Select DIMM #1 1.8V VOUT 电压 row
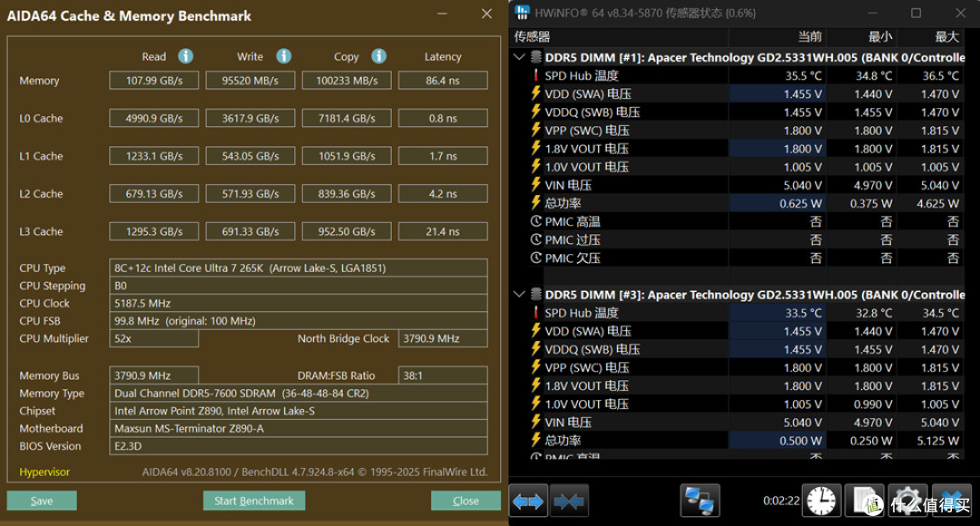980x526 pixels. [x=745, y=148]
